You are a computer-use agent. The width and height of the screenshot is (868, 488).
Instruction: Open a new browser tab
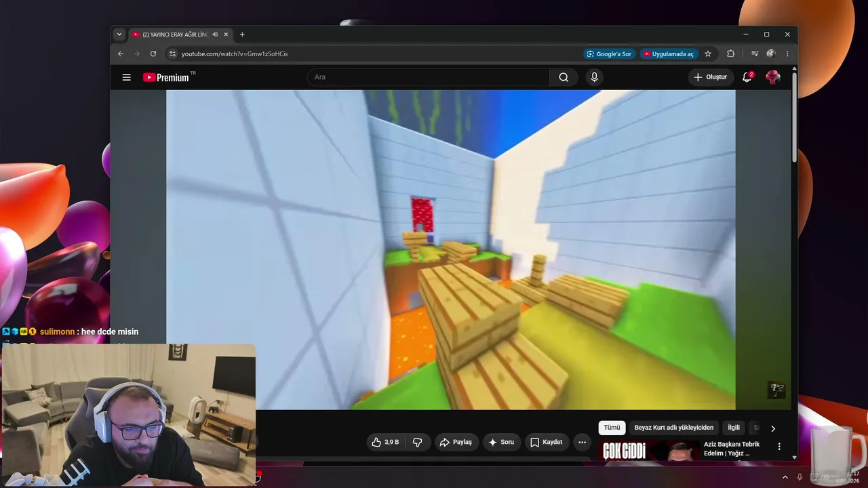coord(242,35)
